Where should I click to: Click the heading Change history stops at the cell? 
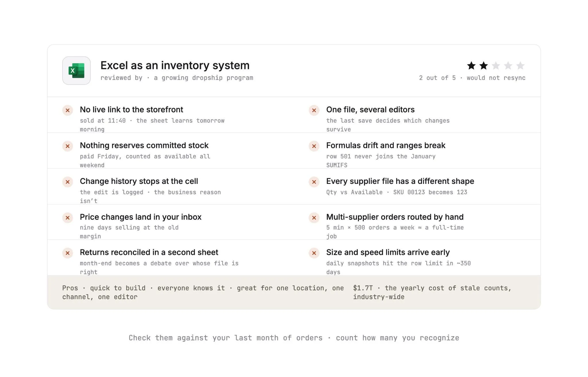139,181
